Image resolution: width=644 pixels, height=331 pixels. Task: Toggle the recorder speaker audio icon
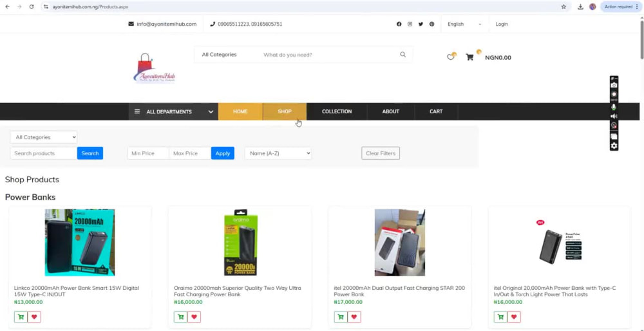point(614,117)
